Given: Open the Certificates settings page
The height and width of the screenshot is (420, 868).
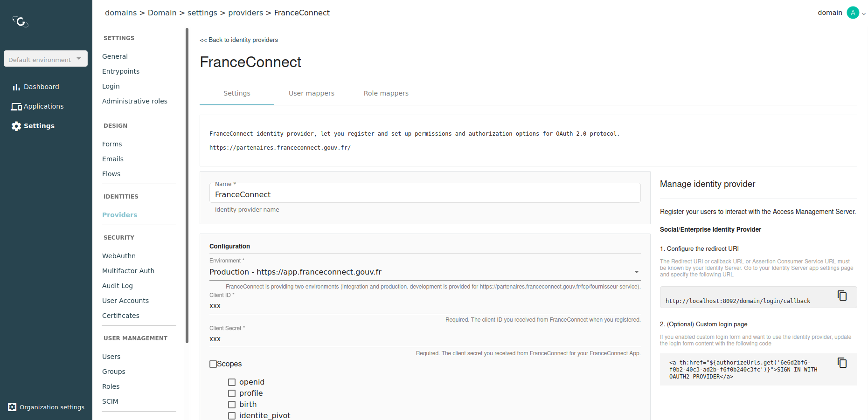Looking at the screenshot, I should click(121, 316).
